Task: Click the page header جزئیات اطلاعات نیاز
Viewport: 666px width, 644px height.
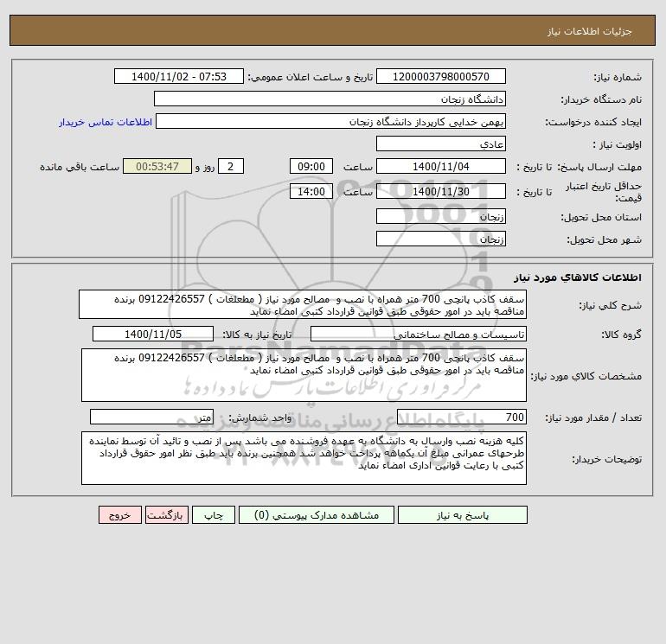Action: pos(590,31)
